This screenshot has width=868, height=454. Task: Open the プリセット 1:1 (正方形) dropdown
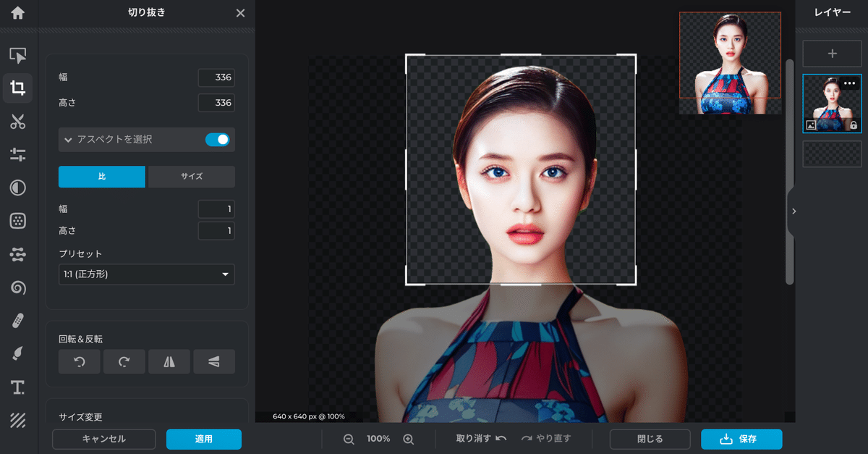point(146,274)
